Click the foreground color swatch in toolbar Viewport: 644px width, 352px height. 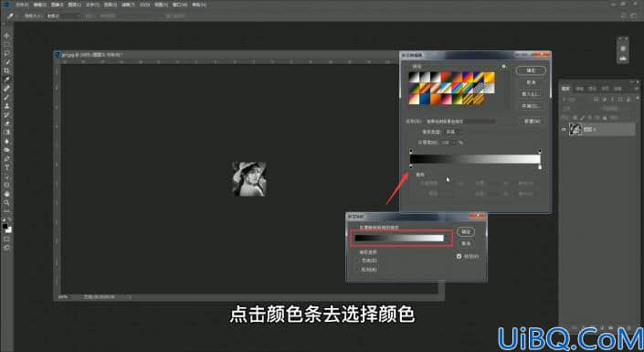5,226
